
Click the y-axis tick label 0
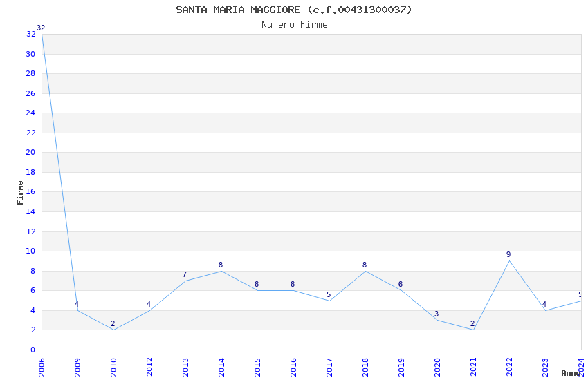[33, 350]
